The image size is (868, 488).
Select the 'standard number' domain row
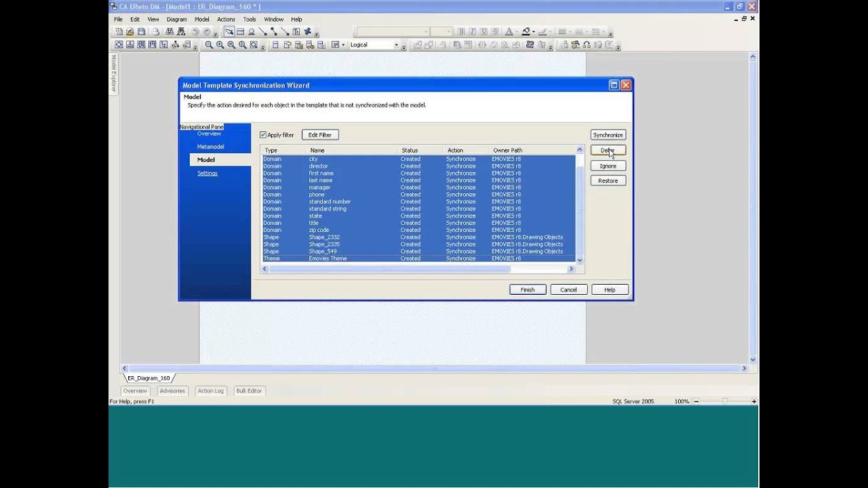(418, 201)
